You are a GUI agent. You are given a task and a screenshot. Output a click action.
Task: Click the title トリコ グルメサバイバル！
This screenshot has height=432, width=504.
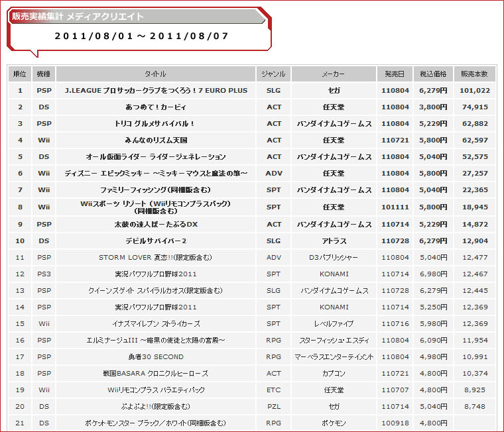pyautogui.click(x=155, y=124)
